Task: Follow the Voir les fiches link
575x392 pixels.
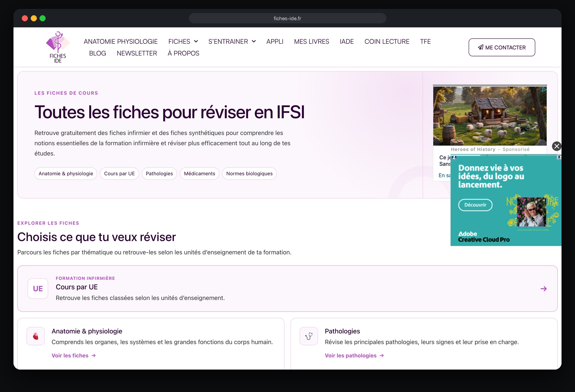Action: point(74,355)
